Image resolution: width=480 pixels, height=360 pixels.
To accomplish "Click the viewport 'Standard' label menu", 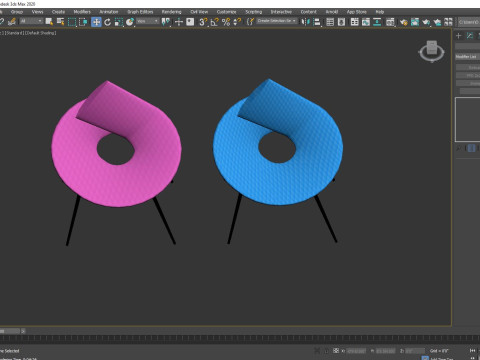I will 15,33.
